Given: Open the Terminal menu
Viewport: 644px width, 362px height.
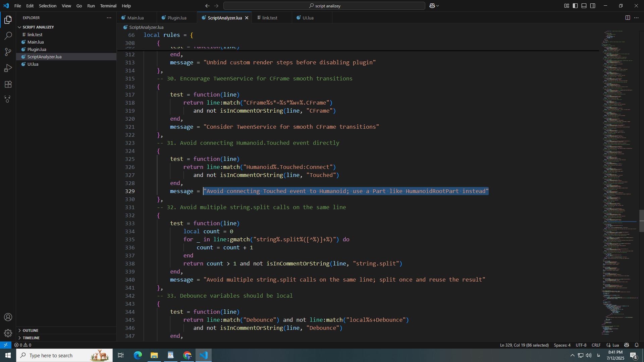Looking at the screenshot, I should coord(108,6).
